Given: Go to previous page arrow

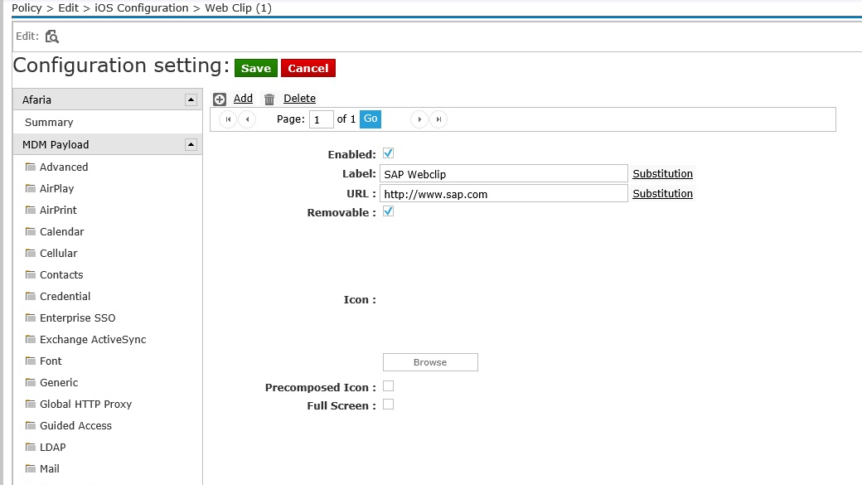Looking at the screenshot, I should (247, 119).
